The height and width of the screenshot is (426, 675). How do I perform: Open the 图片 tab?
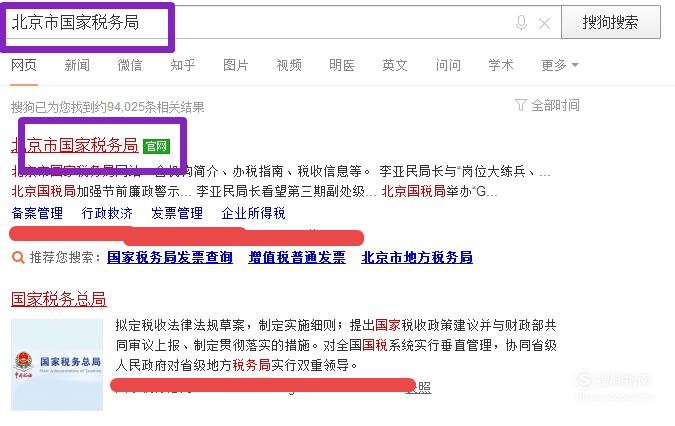[236, 65]
